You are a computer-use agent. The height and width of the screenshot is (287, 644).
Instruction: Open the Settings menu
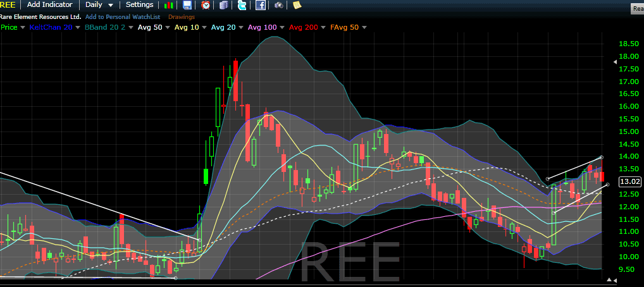pyautogui.click(x=140, y=4)
